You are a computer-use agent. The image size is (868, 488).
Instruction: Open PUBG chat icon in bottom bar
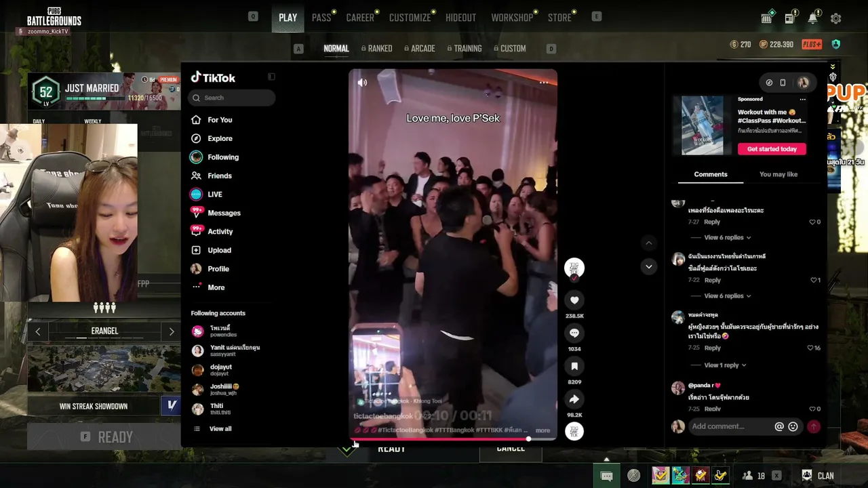point(607,476)
